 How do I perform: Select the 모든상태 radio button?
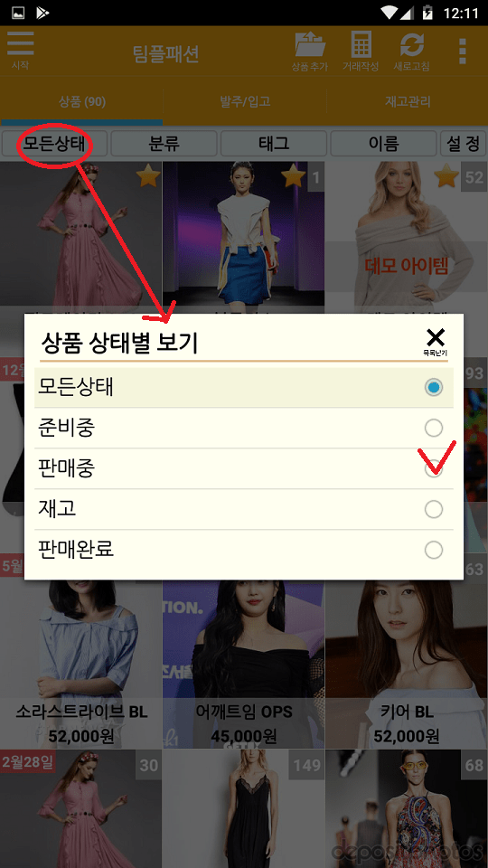[434, 388]
